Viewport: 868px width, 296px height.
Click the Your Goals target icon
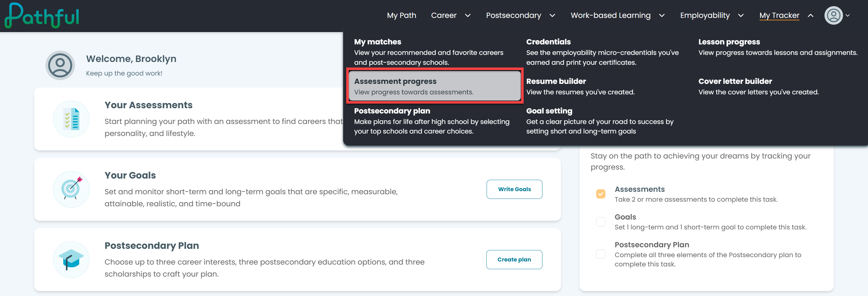tap(72, 189)
